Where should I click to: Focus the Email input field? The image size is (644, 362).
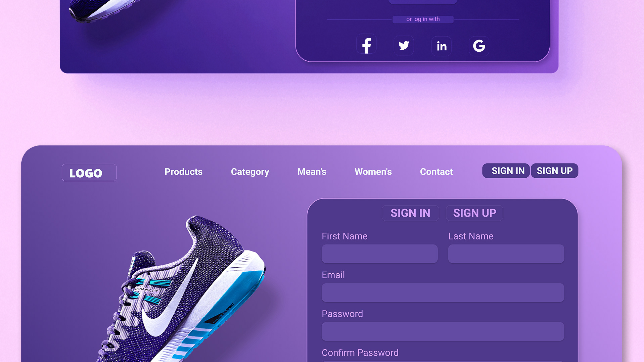443,293
